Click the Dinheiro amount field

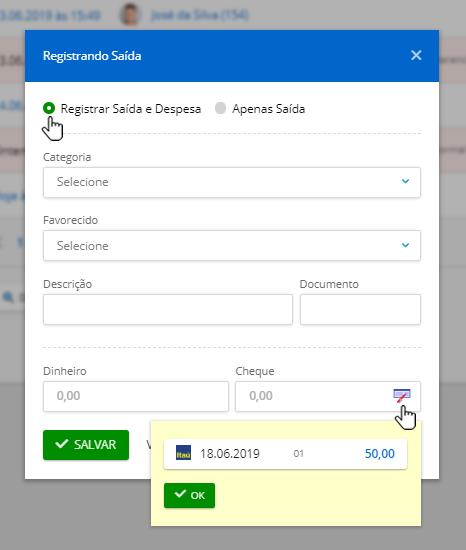pos(136,396)
